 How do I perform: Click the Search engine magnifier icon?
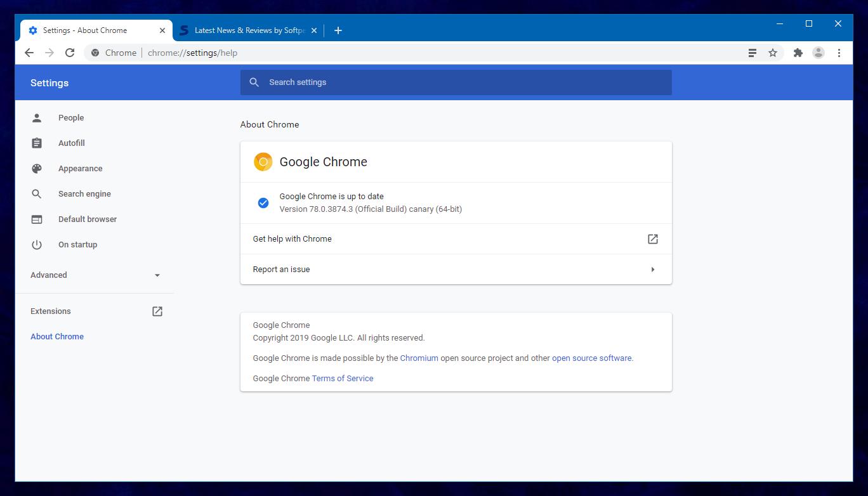(37, 194)
